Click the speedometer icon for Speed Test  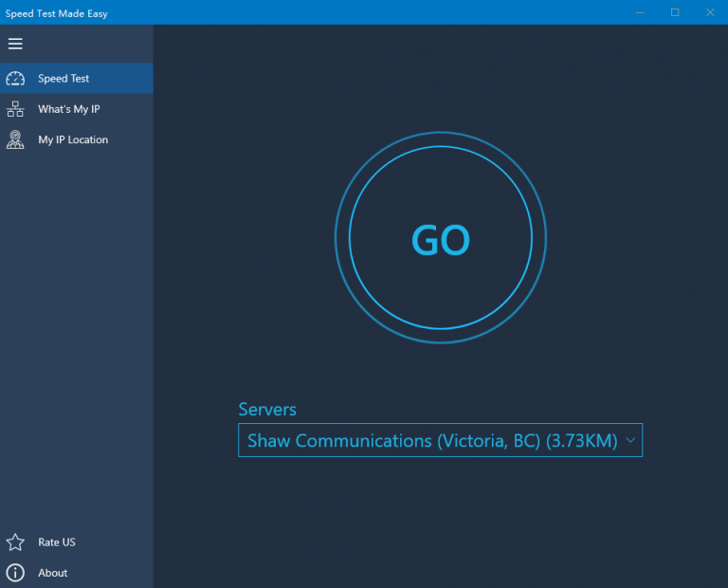(x=15, y=79)
